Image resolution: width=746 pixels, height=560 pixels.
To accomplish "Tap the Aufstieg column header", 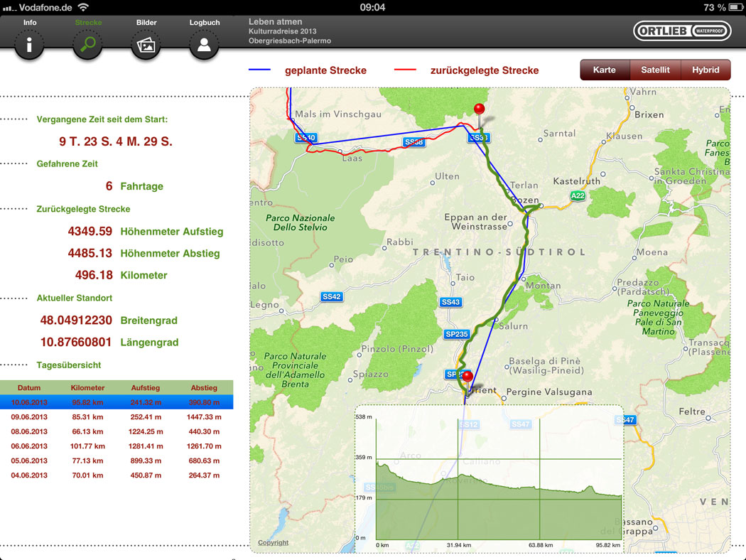I will pyautogui.click(x=146, y=388).
